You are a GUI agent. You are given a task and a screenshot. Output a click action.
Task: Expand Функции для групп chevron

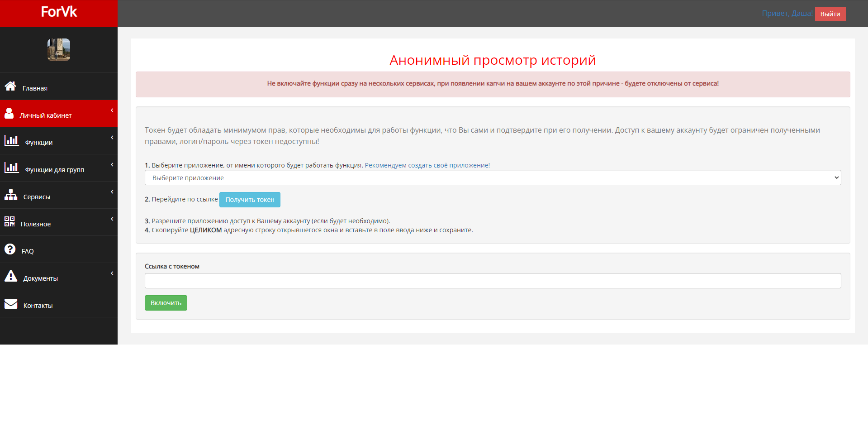tap(112, 165)
